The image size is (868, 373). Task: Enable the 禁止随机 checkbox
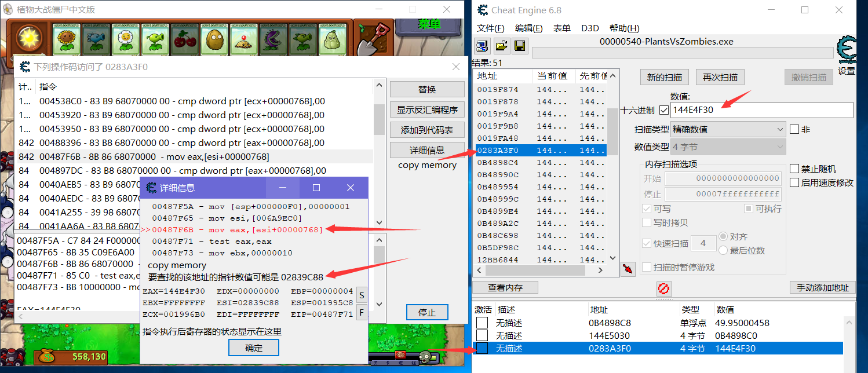[794, 169]
